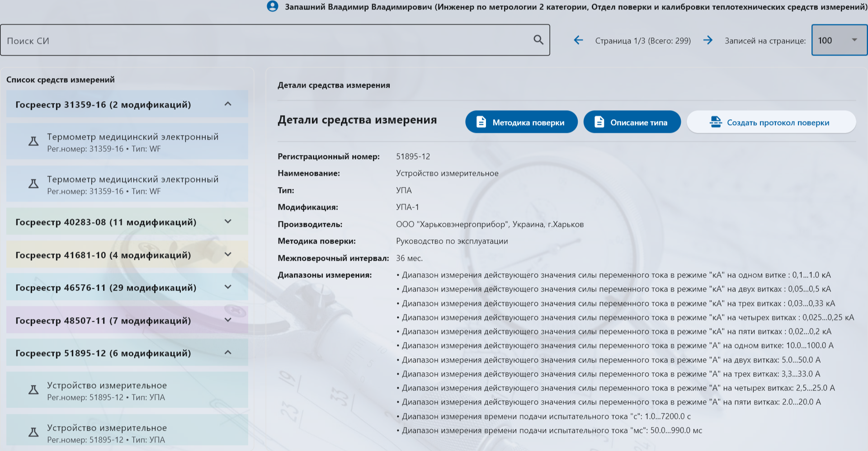Click flask icon of first Термометр медицинский item
868x451 pixels.
click(33, 141)
